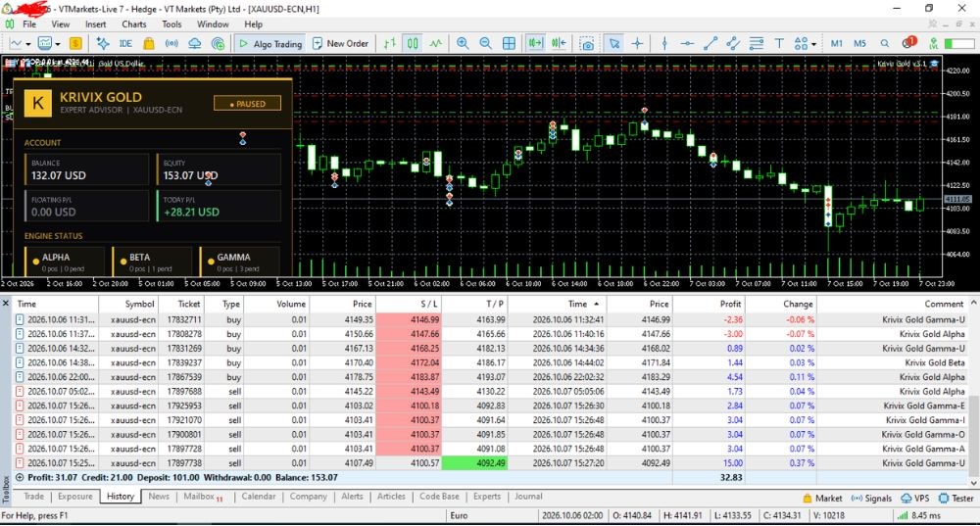Image resolution: width=980 pixels, height=526 pixels.
Task: Open the Journal tab
Action: 528,497
